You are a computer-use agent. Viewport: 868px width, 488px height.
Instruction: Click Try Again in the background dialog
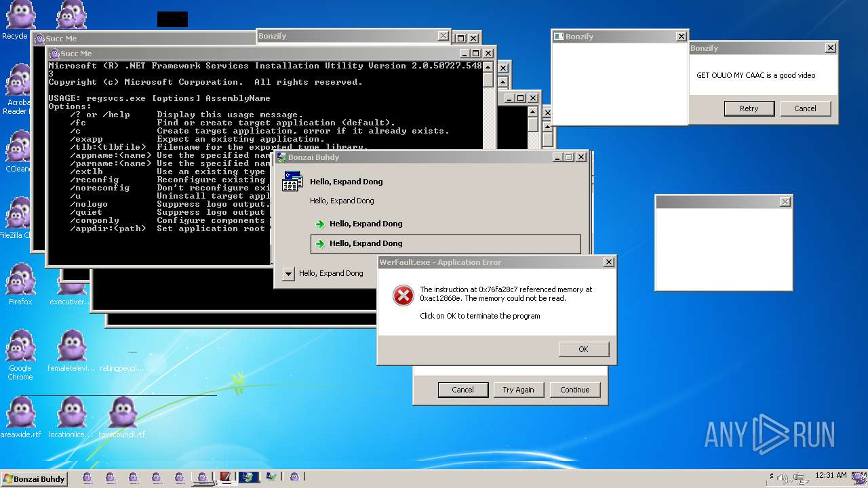[518, 390]
